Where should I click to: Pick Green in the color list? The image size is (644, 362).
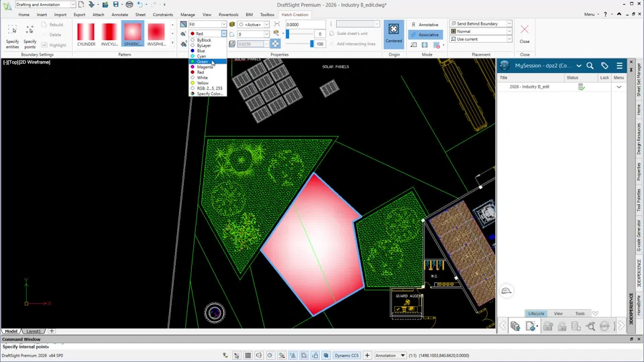[207, 62]
